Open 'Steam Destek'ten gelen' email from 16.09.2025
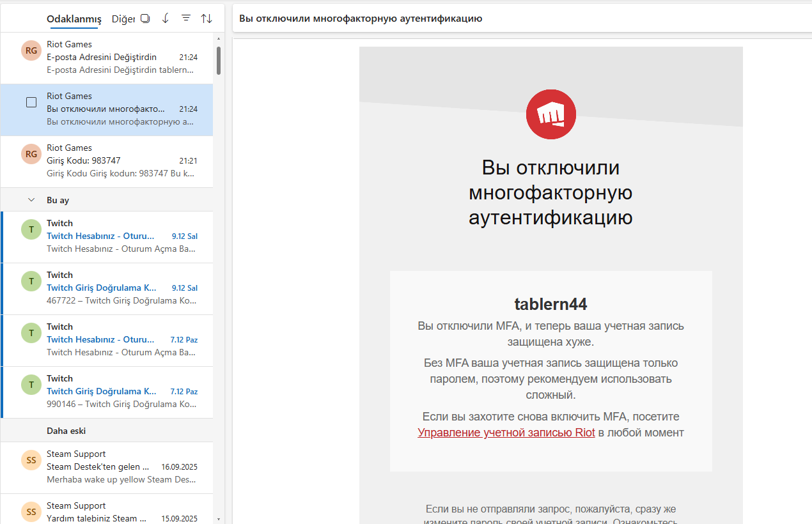 tap(107, 468)
